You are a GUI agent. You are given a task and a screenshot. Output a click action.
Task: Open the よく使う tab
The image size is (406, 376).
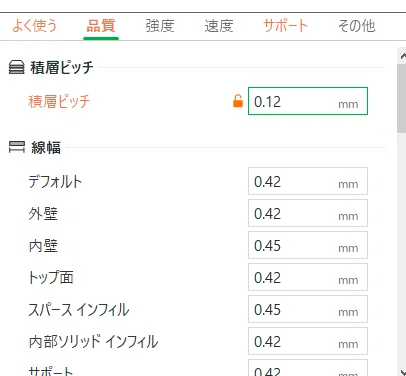point(34,26)
